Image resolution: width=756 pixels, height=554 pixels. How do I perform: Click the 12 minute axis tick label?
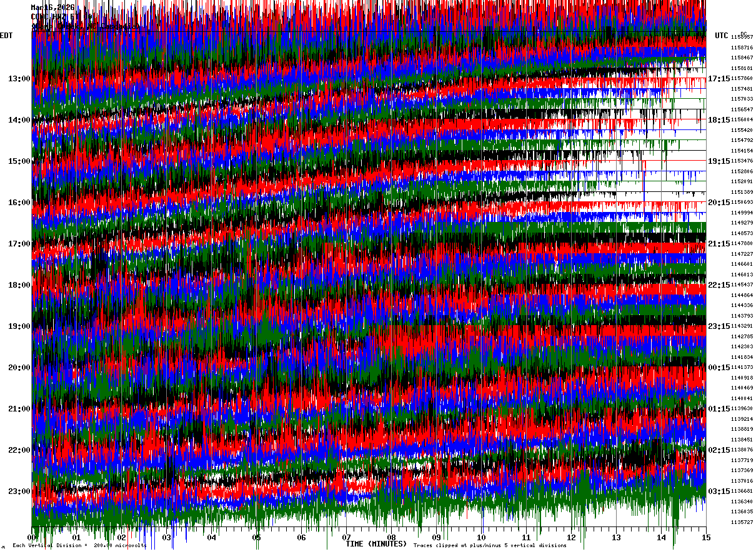click(572, 537)
